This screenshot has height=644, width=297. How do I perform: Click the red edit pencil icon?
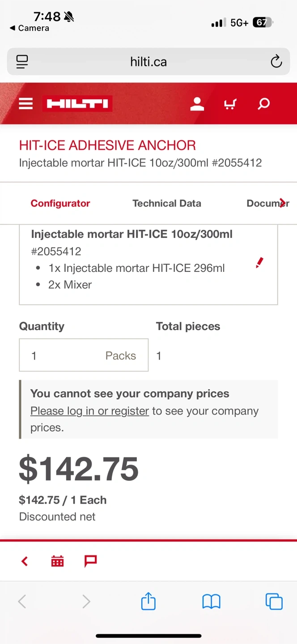click(x=259, y=263)
